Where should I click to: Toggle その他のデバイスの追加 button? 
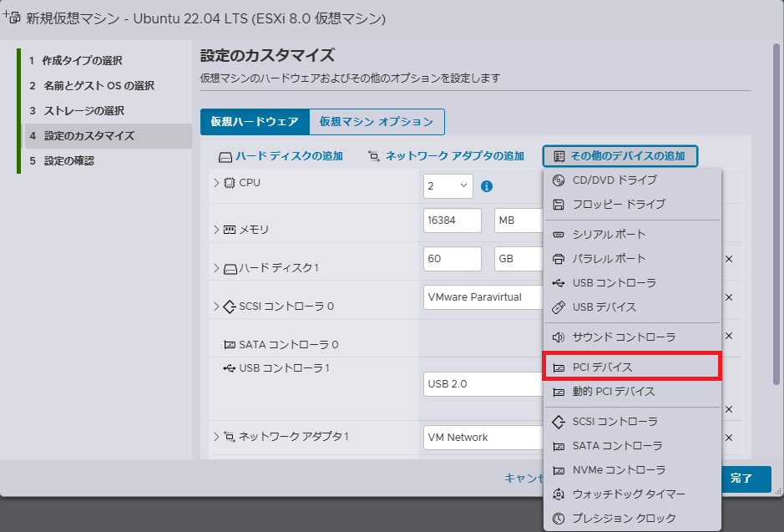point(620,156)
